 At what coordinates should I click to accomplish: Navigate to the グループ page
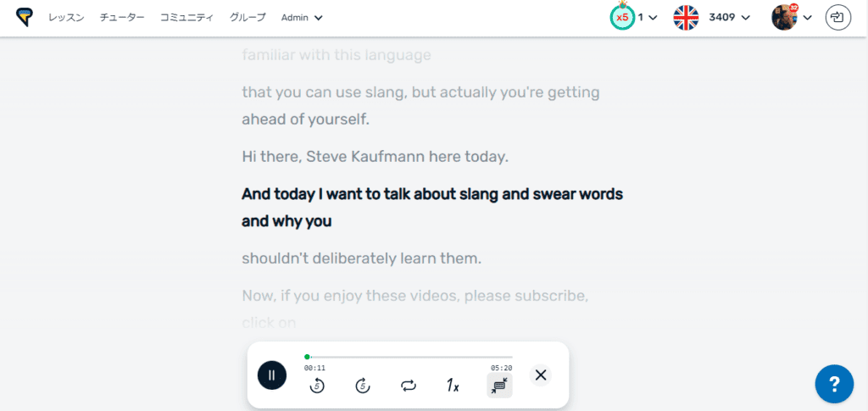pos(248,18)
